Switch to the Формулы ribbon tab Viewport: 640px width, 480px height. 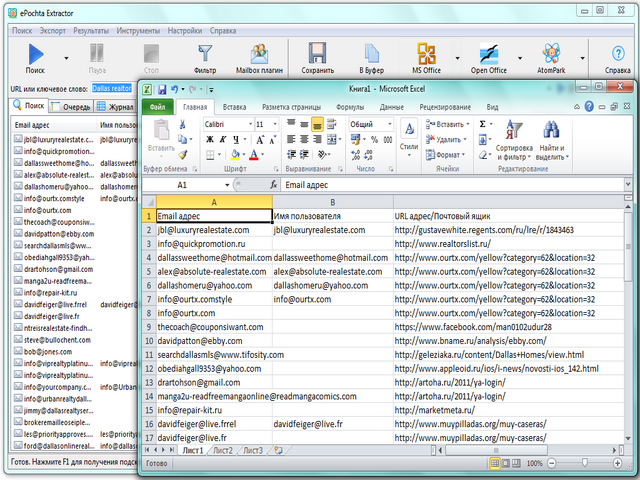pyautogui.click(x=350, y=107)
